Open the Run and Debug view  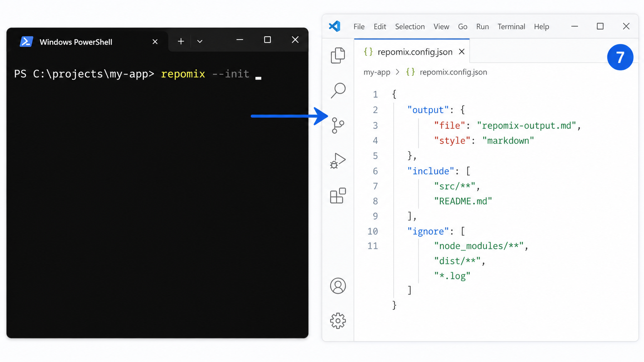click(x=338, y=160)
